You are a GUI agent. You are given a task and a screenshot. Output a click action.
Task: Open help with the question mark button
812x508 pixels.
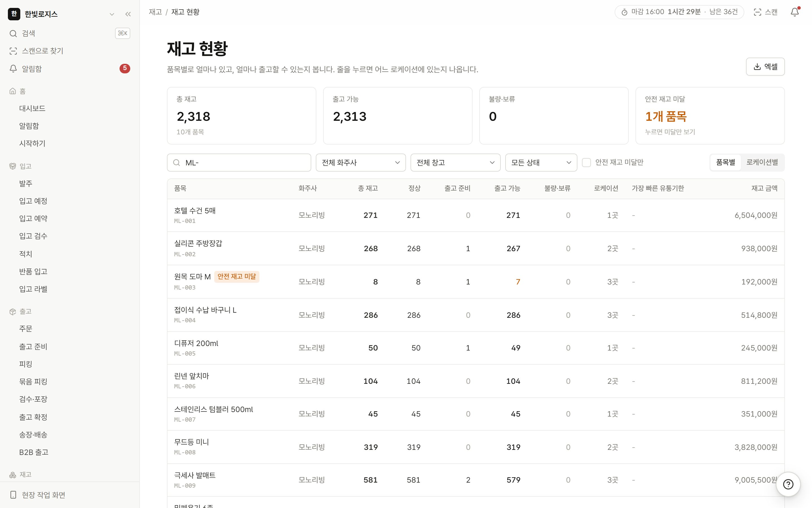(x=788, y=484)
